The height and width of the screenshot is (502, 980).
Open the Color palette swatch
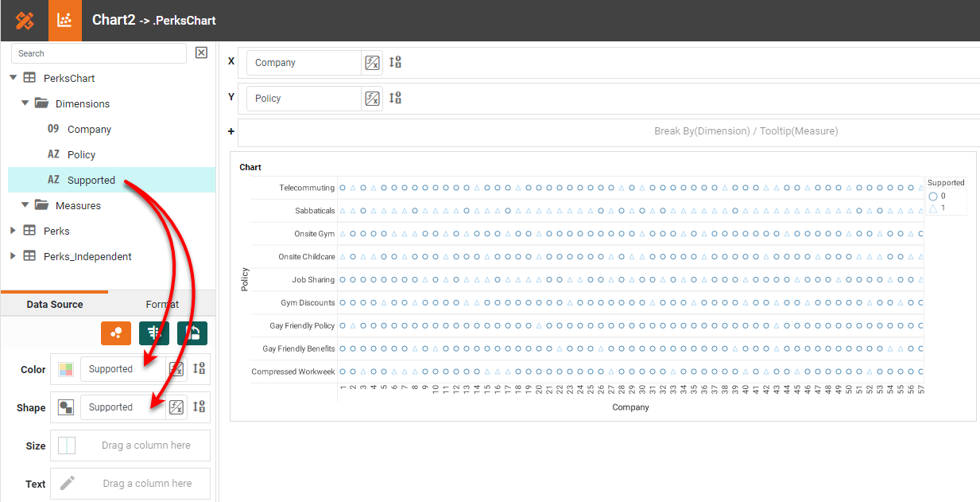66,369
